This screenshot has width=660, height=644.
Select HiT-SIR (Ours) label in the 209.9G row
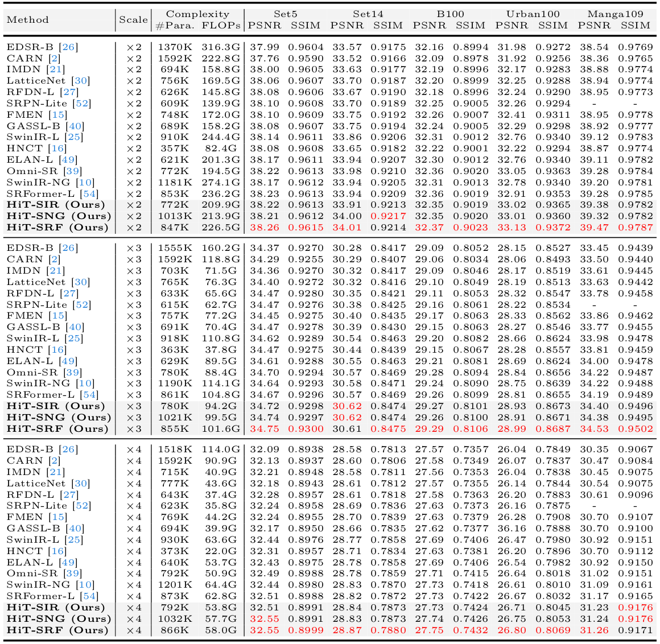coord(56,205)
